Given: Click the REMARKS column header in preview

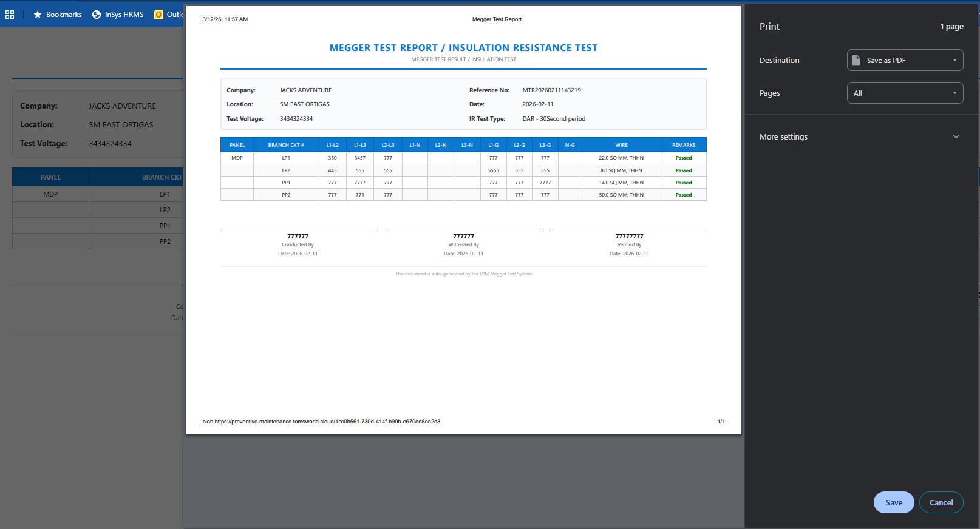Looking at the screenshot, I should pos(683,145).
